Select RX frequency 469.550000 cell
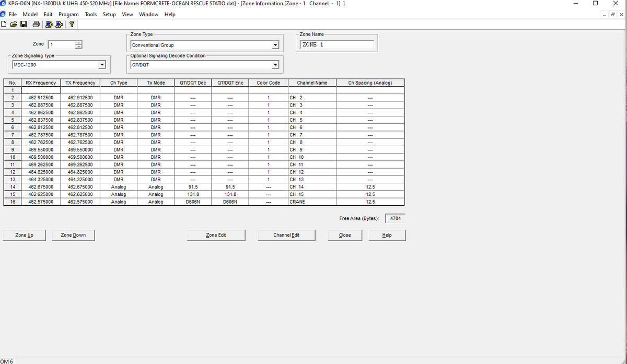627x364 pixels. [41, 149]
